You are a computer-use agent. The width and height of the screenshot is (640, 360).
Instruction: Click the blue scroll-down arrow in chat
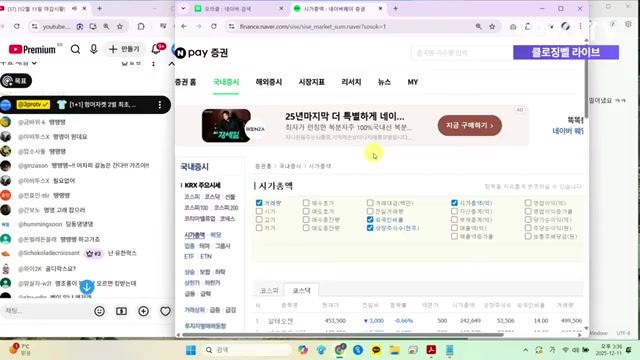87,287
